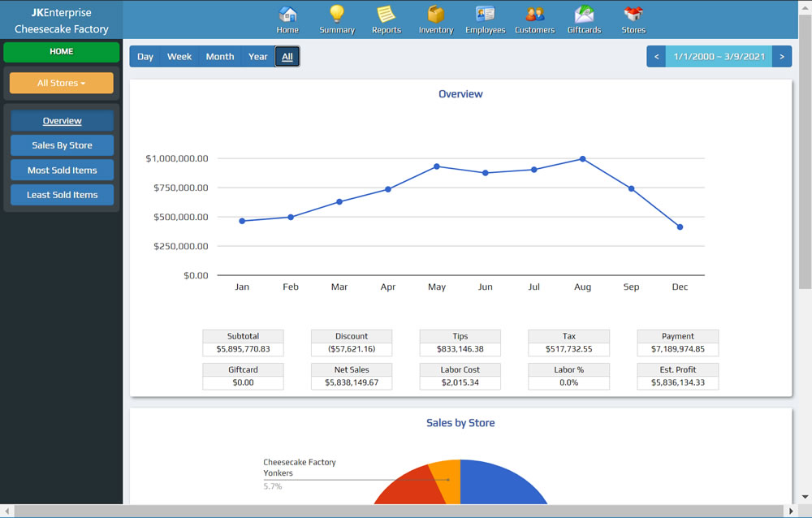Image resolution: width=812 pixels, height=518 pixels.
Task: Go to next date range arrow
Action: pyautogui.click(x=781, y=57)
